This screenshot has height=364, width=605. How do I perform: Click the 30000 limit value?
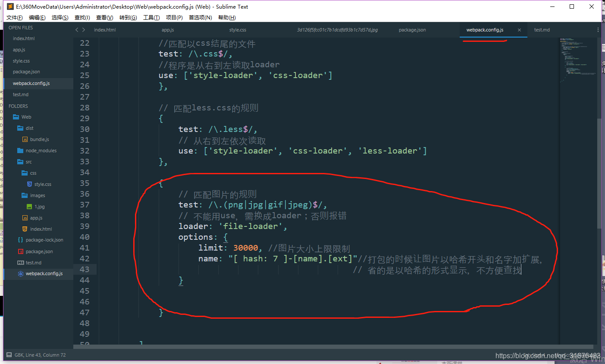pos(246,248)
